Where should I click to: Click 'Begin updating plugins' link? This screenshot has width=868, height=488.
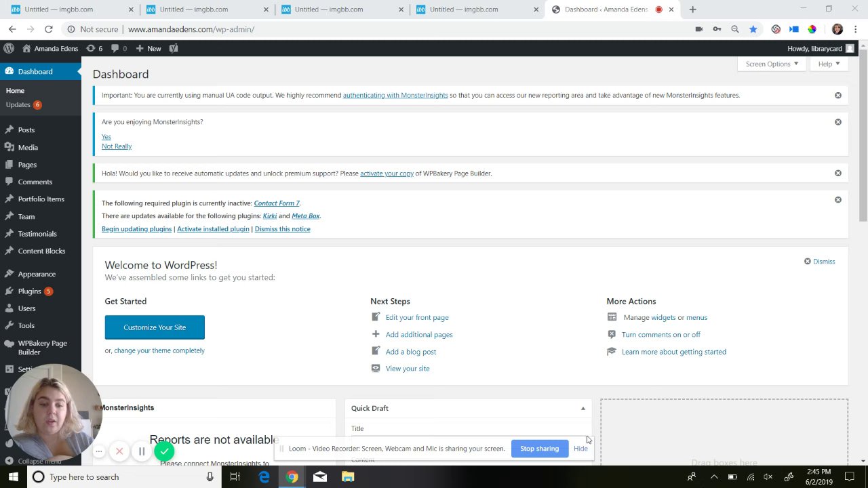[136, 229]
